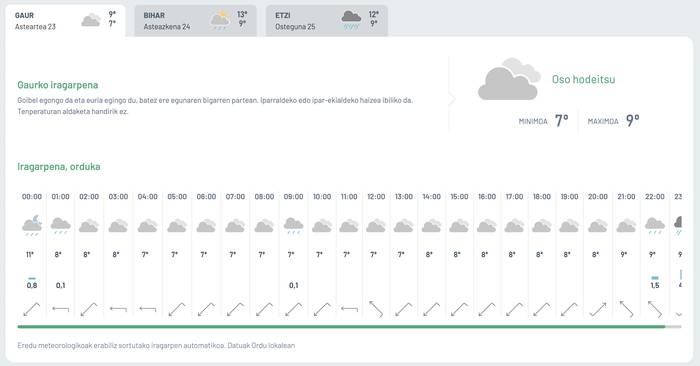700x366 pixels.
Task: Click the horizontal green scrollbar of hourly forecast
Action: [x=341, y=327]
